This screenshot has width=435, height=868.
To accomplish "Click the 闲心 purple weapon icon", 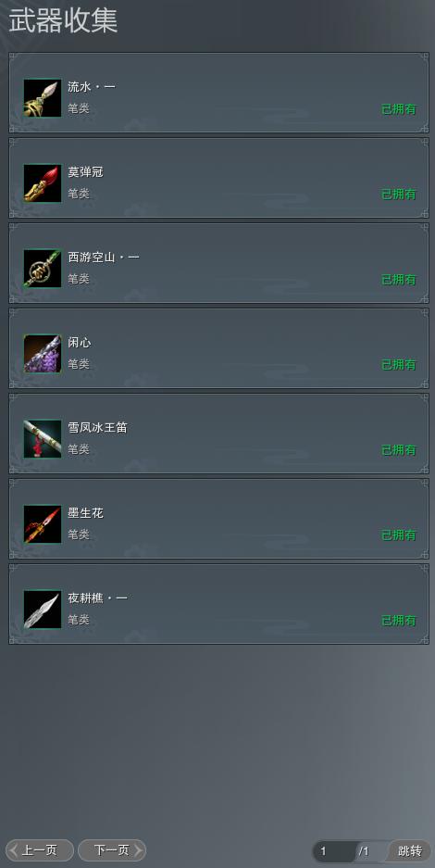I will point(43,354).
